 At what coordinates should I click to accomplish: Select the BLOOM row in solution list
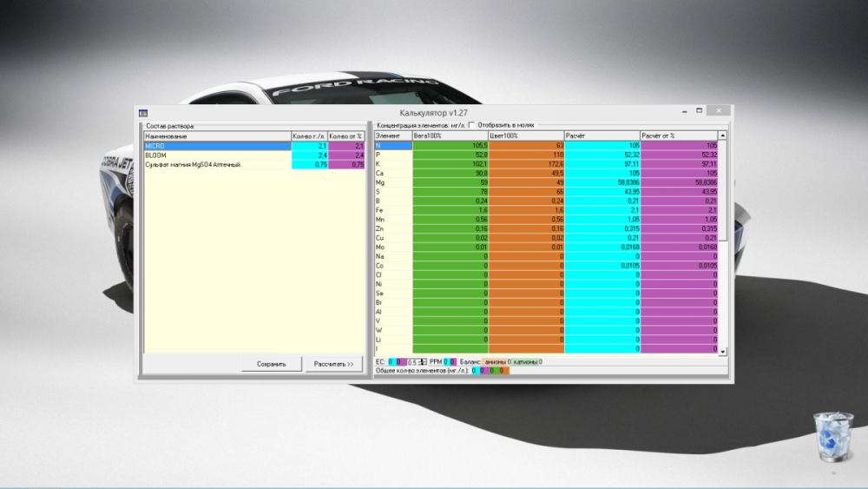(254, 155)
